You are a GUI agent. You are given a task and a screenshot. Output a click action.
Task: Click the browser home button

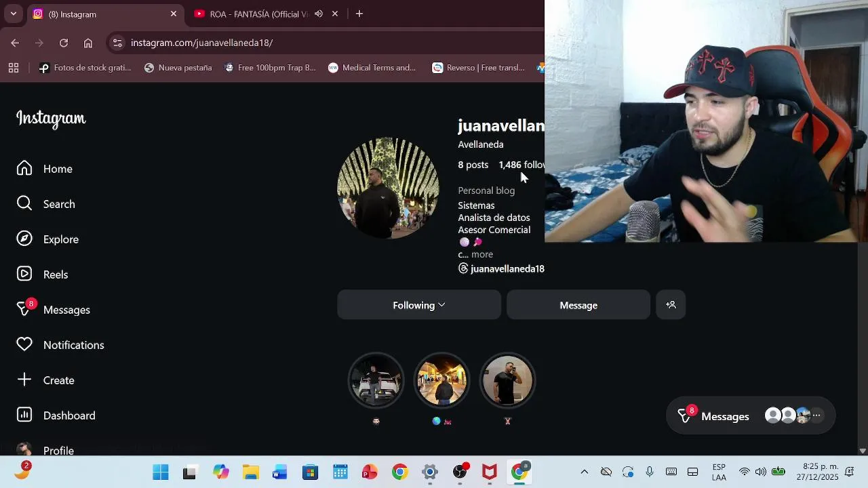coord(88,43)
